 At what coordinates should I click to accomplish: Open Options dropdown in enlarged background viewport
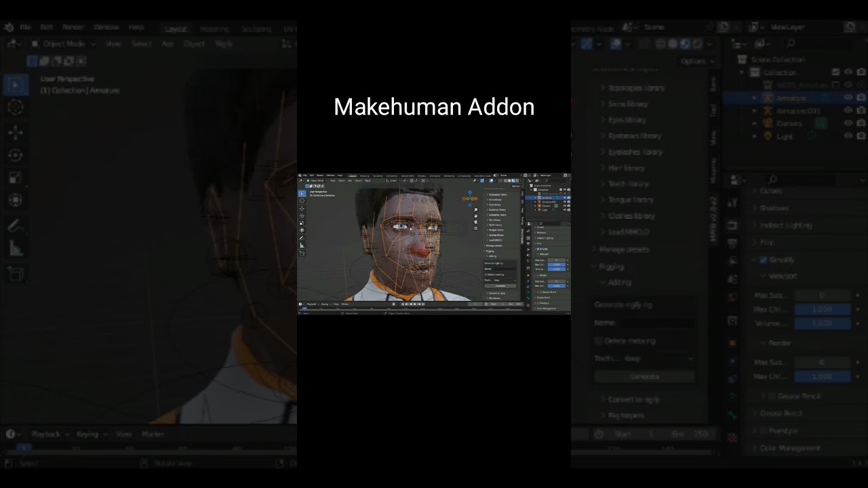point(698,61)
